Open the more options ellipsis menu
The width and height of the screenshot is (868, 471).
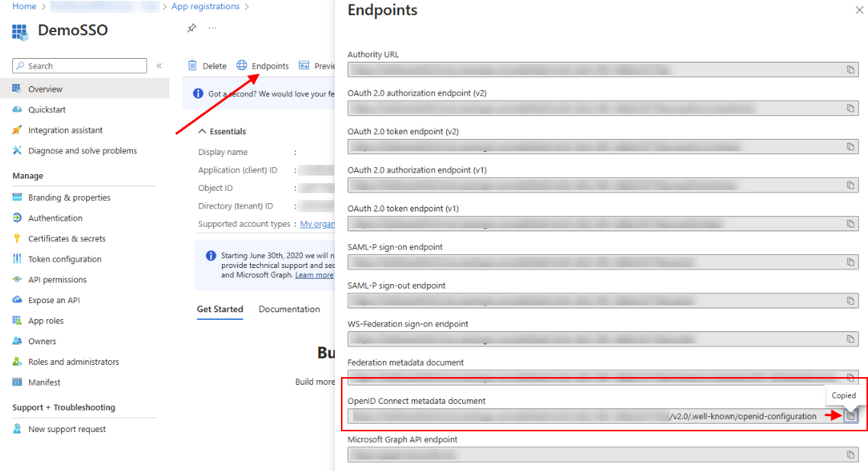point(212,28)
